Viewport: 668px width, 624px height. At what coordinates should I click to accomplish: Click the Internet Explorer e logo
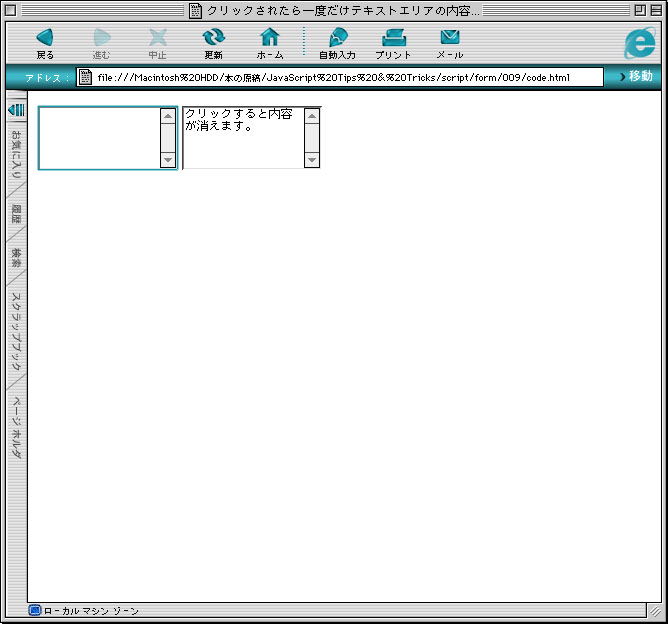[640, 43]
